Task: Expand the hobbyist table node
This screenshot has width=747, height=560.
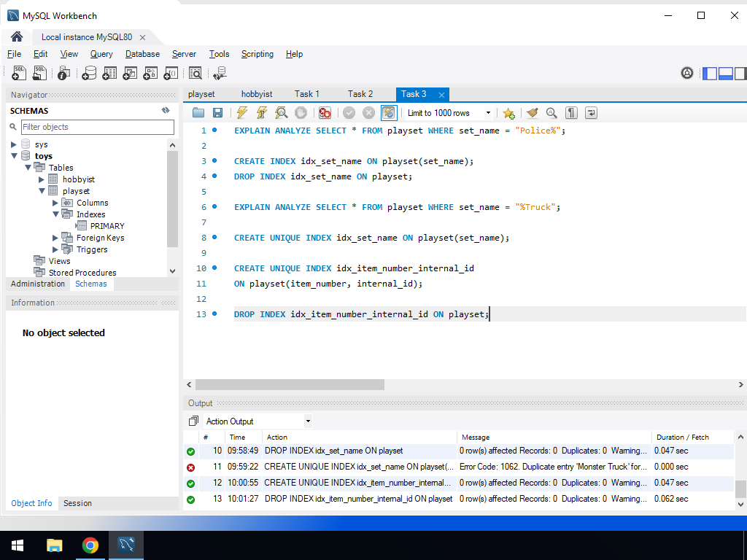Action: 42,179
